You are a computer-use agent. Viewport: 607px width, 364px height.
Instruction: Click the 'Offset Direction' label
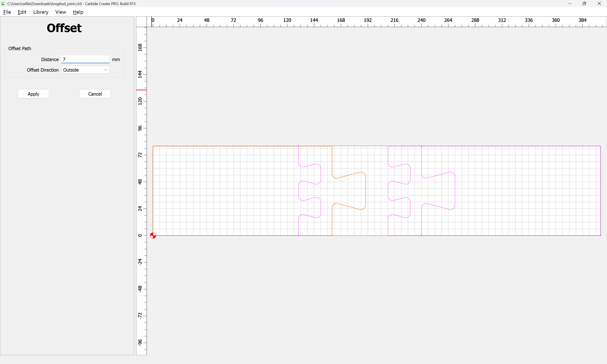(43, 70)
